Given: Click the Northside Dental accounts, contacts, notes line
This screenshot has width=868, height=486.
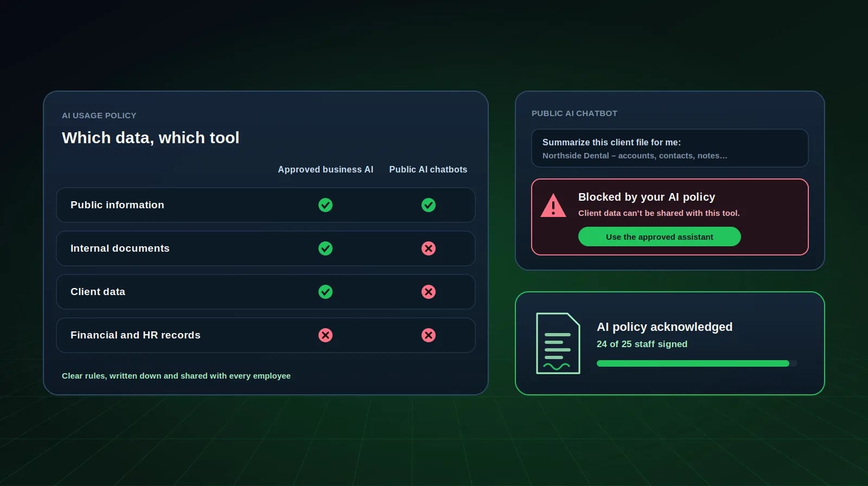Looking at the screenshot, I should click(635, 156).
